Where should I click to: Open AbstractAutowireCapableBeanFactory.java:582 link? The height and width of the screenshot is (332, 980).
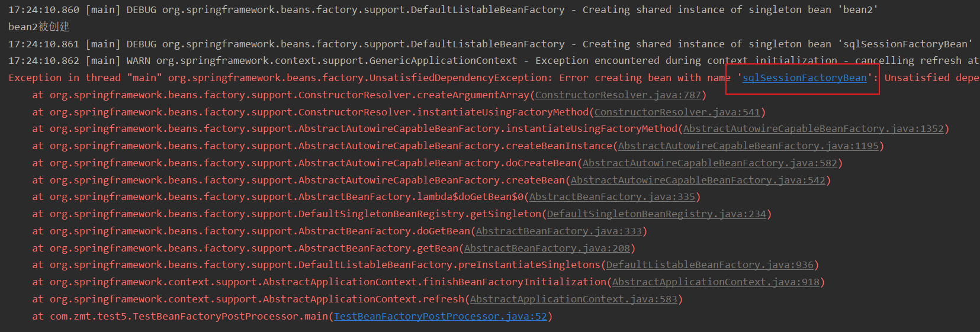click(x=709, y=163)
